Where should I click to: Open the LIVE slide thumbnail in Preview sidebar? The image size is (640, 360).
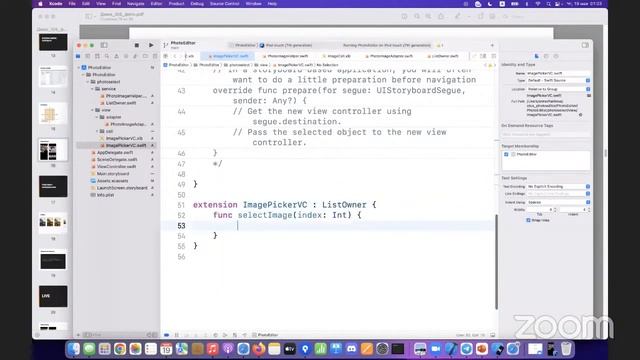(53, 296)
